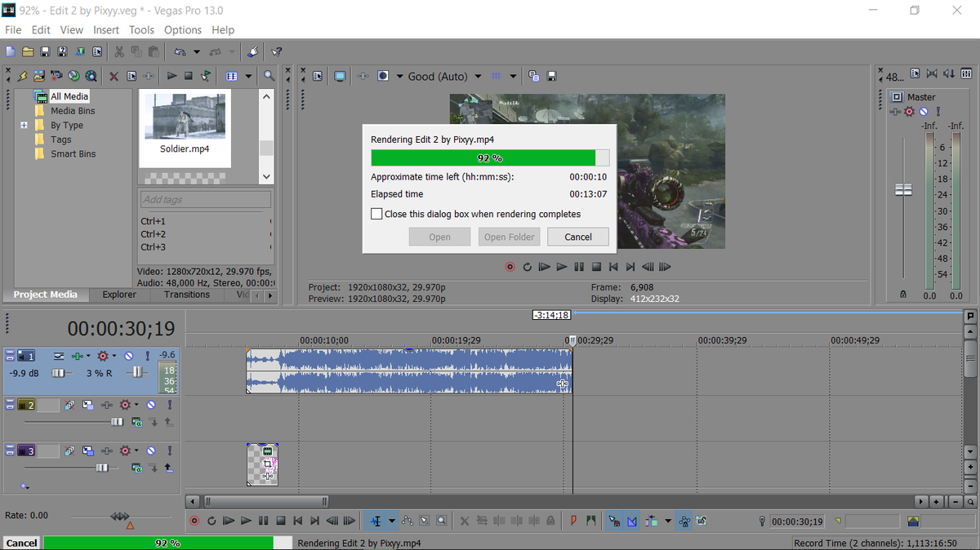
Task: Click the Master bus volume fader
Action: [x=903, y=189]
